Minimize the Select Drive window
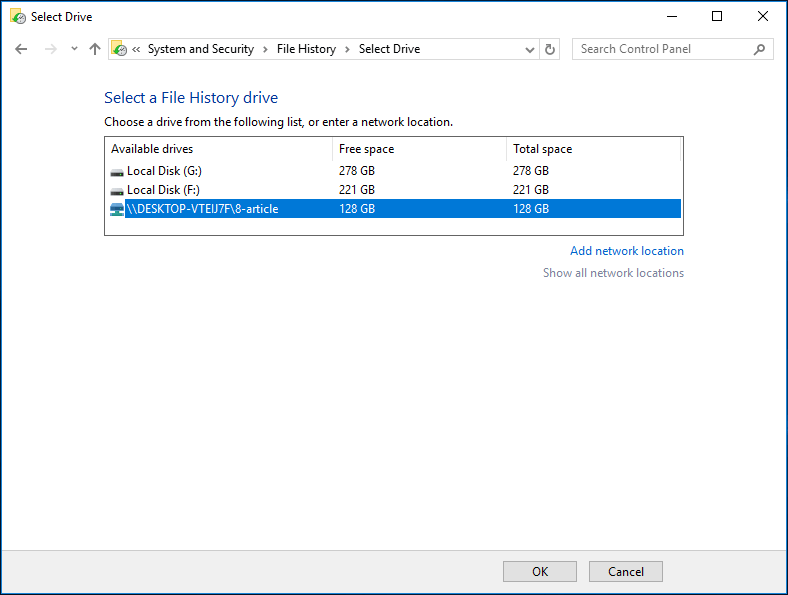The height and width of the screenshot is (595, 788). (x=672, y=17)
